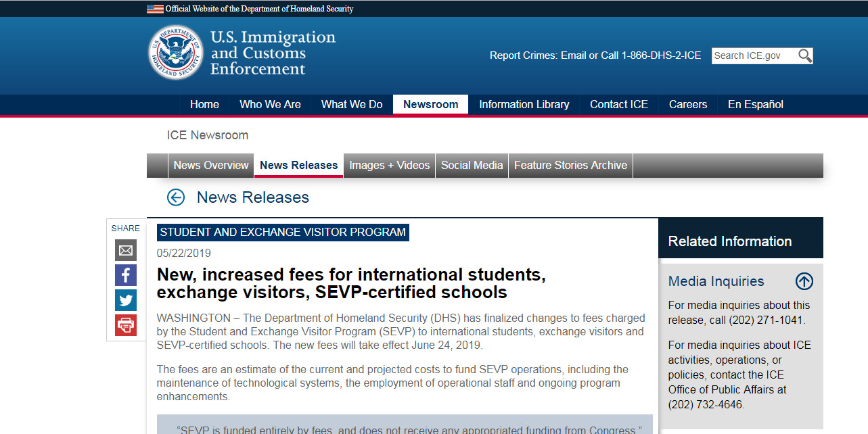Screen dimensions: 868x434
Task: Click the quote beginning "SEVP is funded entirely"
Action: click(x=409, y=429)
